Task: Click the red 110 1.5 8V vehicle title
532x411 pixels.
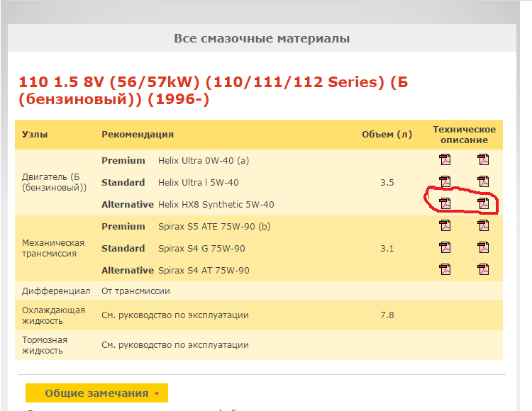Action: pos(213,91)
